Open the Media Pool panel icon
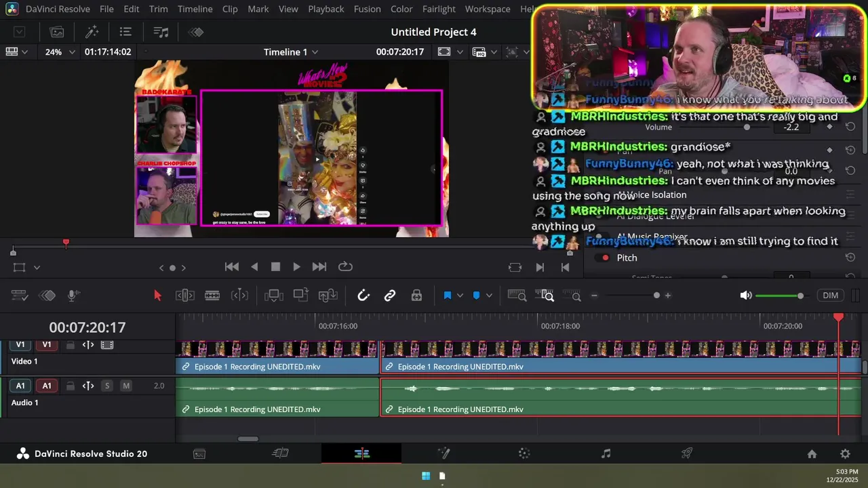Viewport: 868px width, 488px height. tap(57, 32)
